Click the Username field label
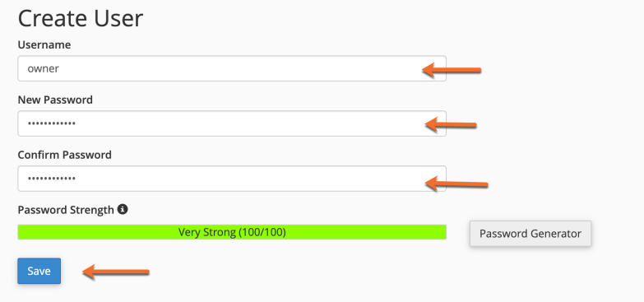Screen dimensions: 644x302 pos(44,44)
